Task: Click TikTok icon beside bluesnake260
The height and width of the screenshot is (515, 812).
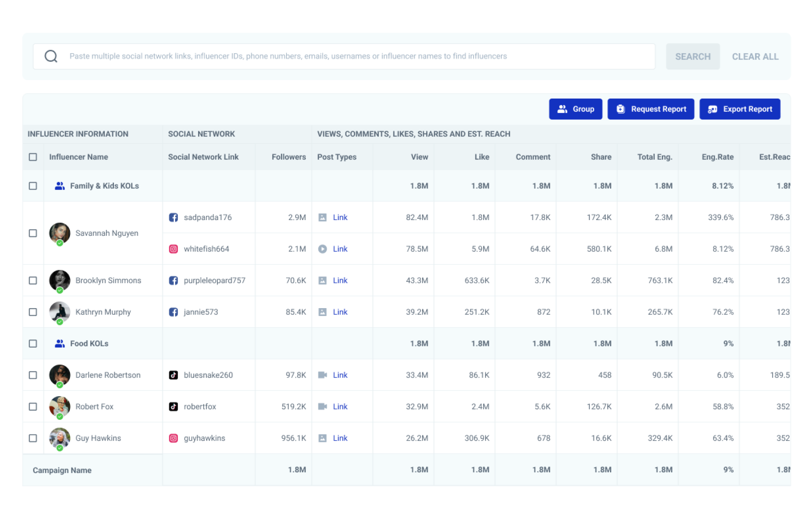Action: tap(173, 375)
